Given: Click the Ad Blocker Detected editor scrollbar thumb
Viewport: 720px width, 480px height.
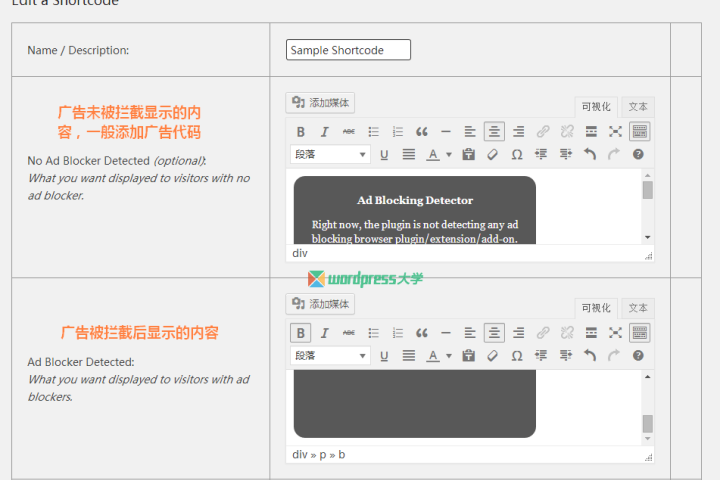Looking at the screenshot, I should point(647,424).
